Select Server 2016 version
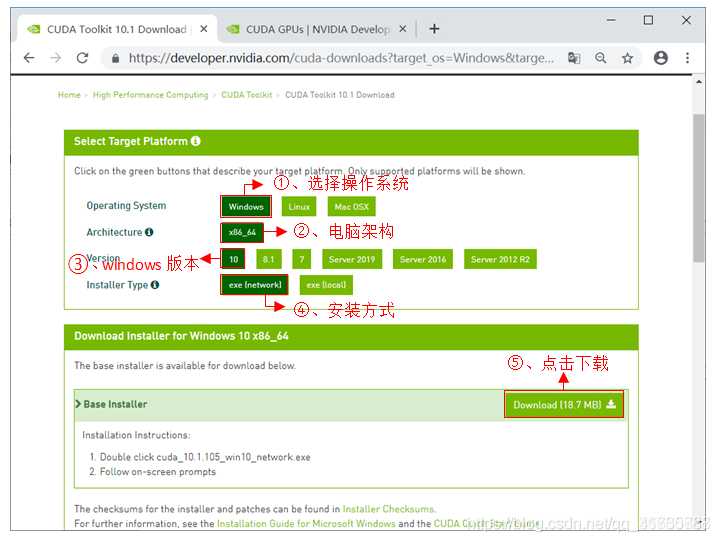The image size is (720, 542). pyautogui.click(x=423, y=259)
